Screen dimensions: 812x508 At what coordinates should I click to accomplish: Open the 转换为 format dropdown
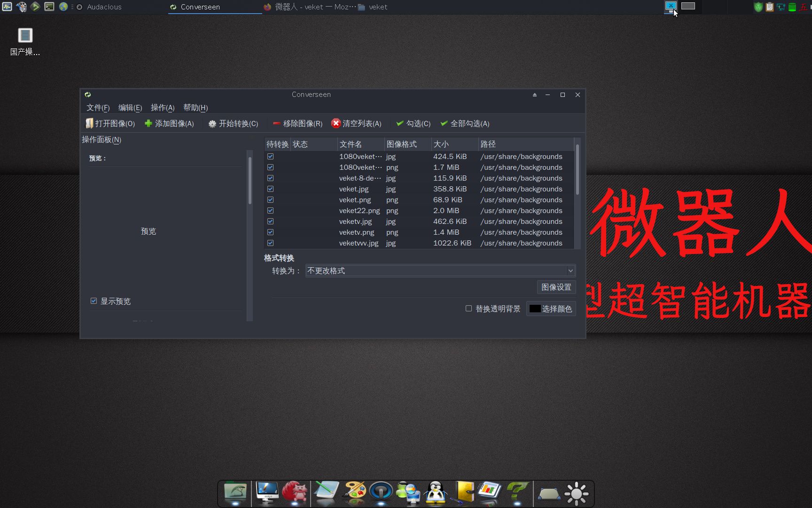(x=440, y=270)
